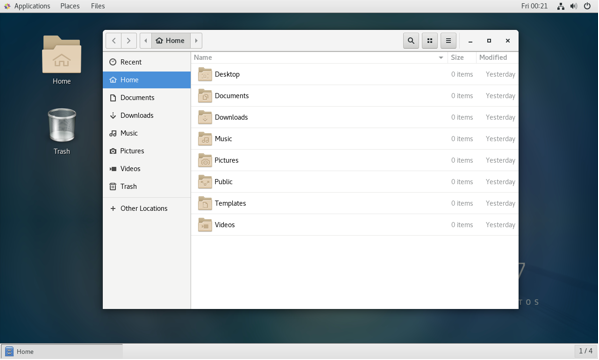Image resolution: width=599 pixels, height=360 pixels.
Task: Click the Fri 00:21 clock
Action: 534,6
